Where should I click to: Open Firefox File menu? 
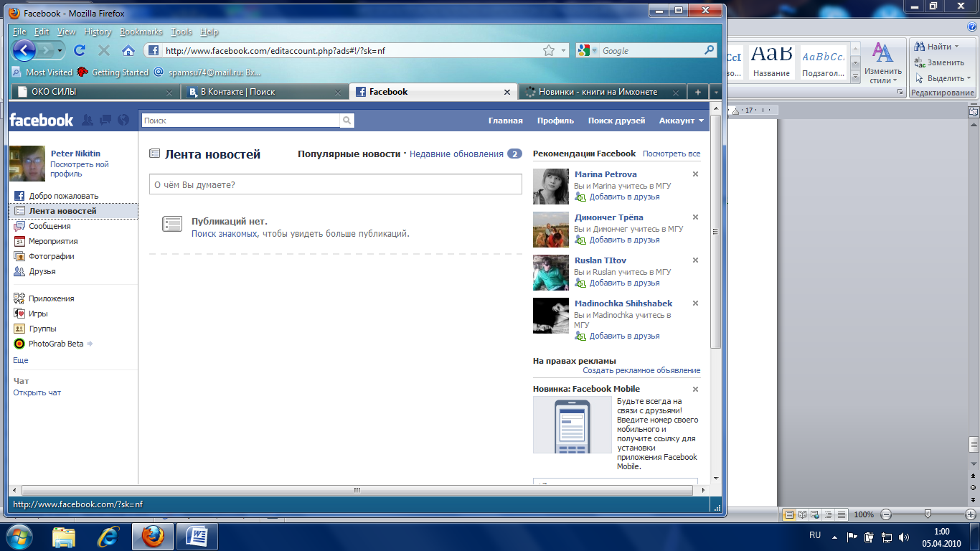pyautogui.click(x=19, y=32)
